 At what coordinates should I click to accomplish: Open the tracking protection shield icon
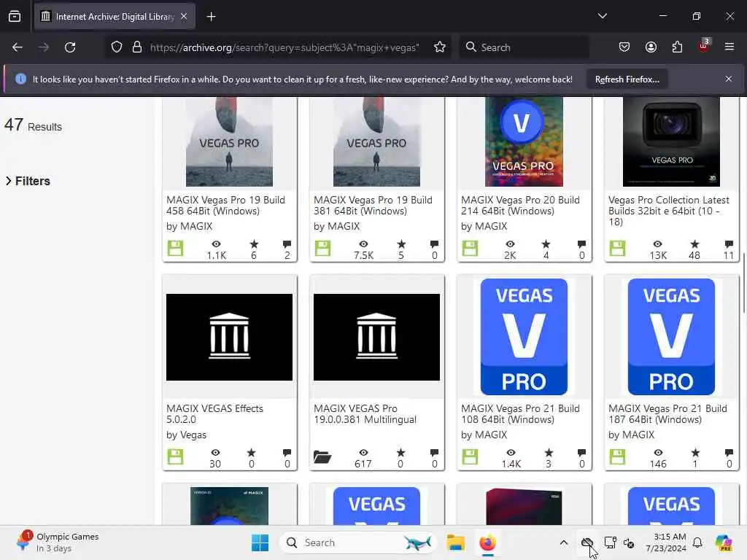click(117, 47)
